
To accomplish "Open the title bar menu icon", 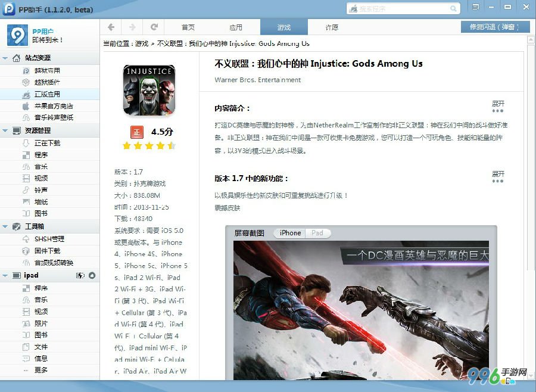I will click(x=475, y=7).
